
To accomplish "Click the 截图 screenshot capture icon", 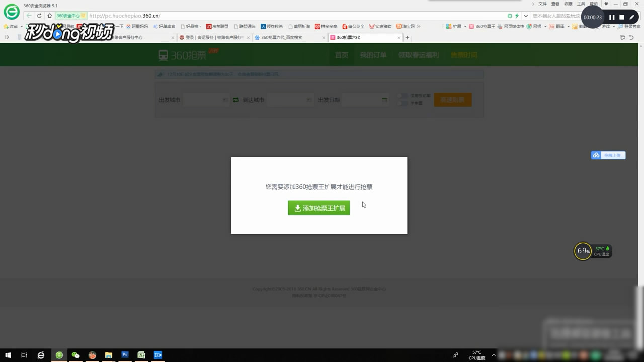I will click(x=574, y=26).
